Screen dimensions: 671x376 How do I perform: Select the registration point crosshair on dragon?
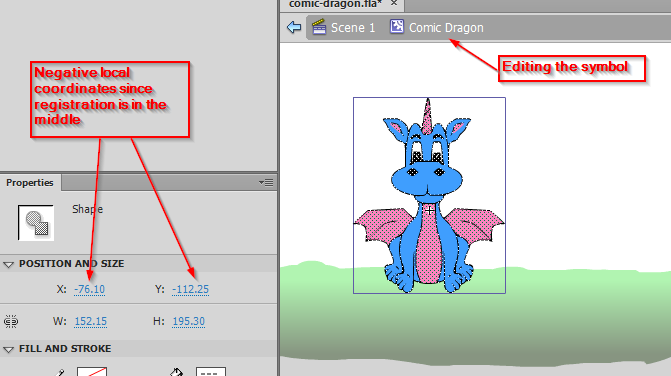point(429,210)
